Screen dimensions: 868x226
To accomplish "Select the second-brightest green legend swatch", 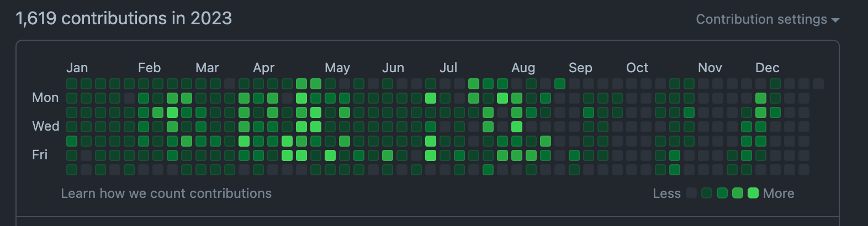I will 738,193.
